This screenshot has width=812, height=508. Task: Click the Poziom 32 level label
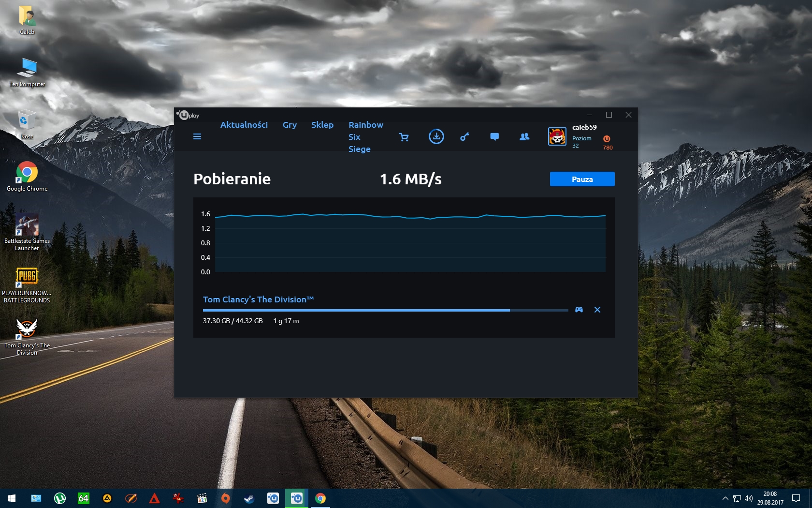pos(582,142)
